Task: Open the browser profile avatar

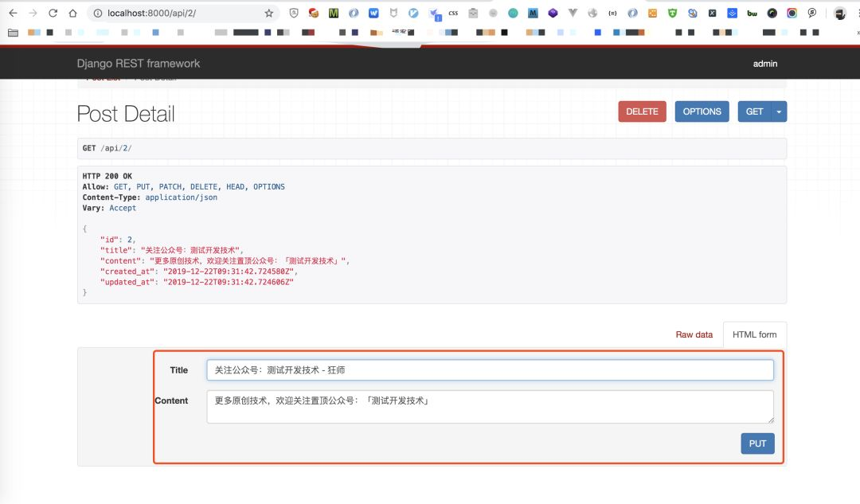Action: (x=840, y=14)
